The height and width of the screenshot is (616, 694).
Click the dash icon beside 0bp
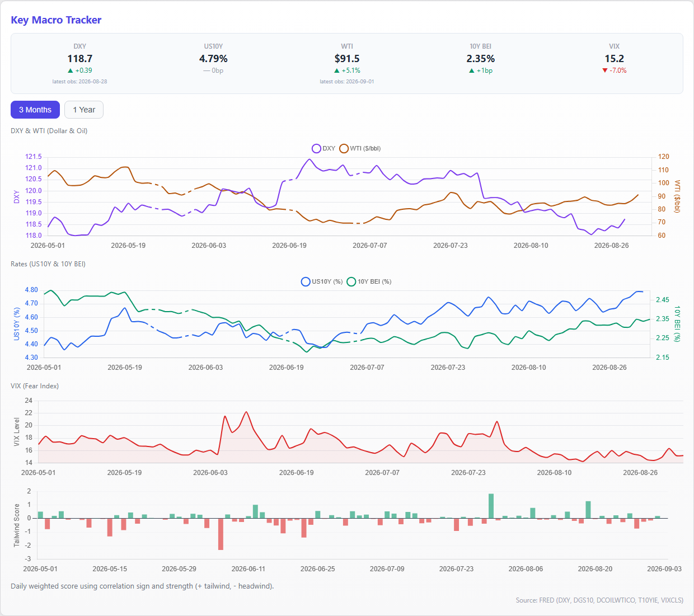pyautogui.click(x=207, y=70)
